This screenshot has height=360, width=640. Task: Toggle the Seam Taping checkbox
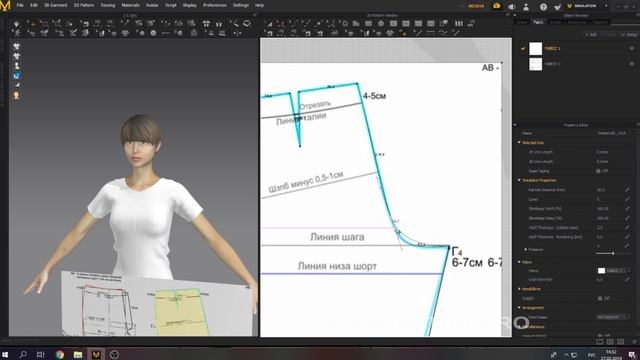click(x=599, y=171)
